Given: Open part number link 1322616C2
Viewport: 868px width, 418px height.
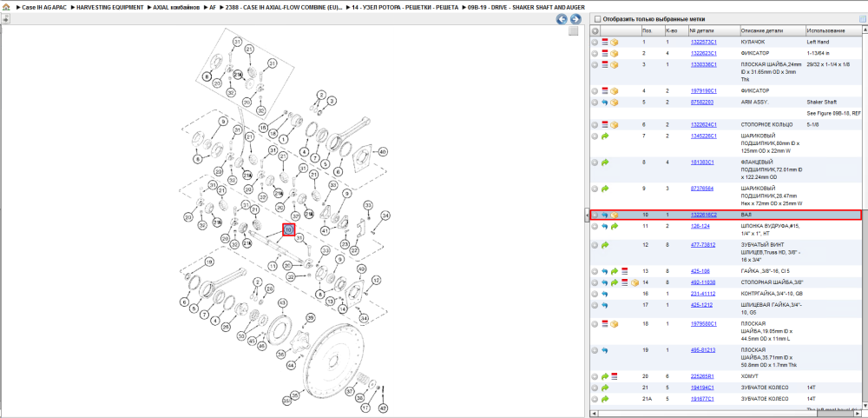Looking at the screenshot, I should click(x=703, y=216).
